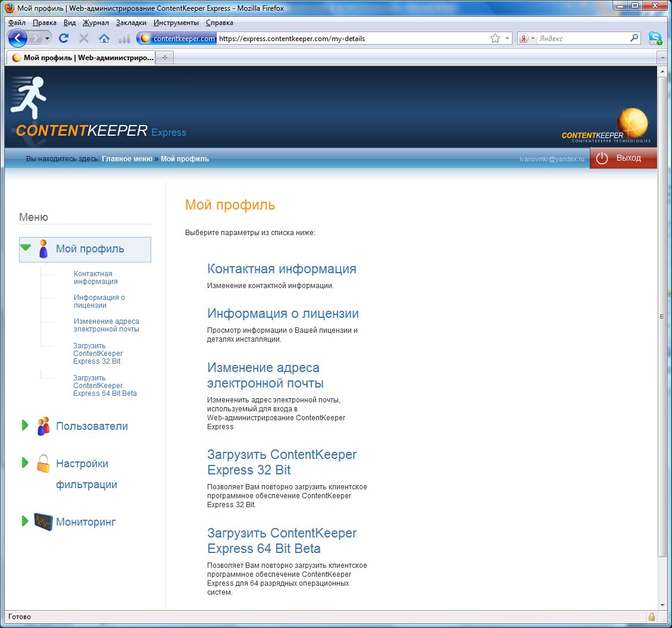Collapse Мой профиль with the green down arrow
672x628 pixels.
click(26, 248)
